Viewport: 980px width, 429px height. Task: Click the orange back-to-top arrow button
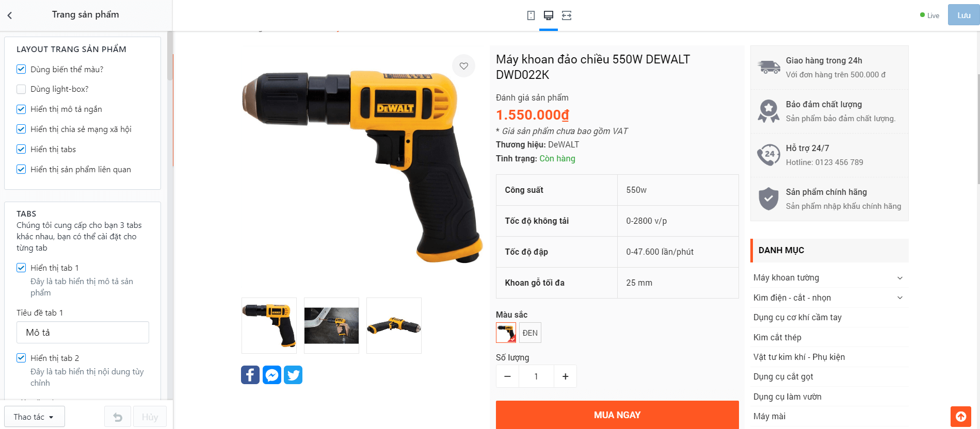point(961,417)
